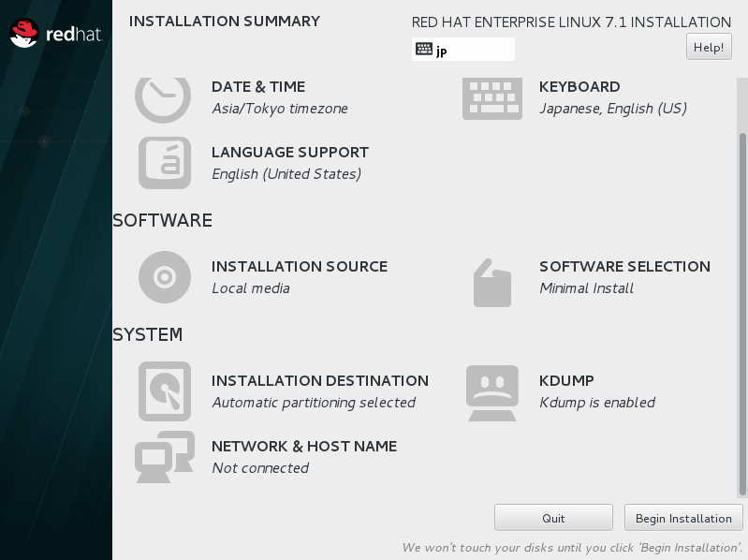Click 'We won't touch your disks' note
The image size is (748, 560).
572,547
